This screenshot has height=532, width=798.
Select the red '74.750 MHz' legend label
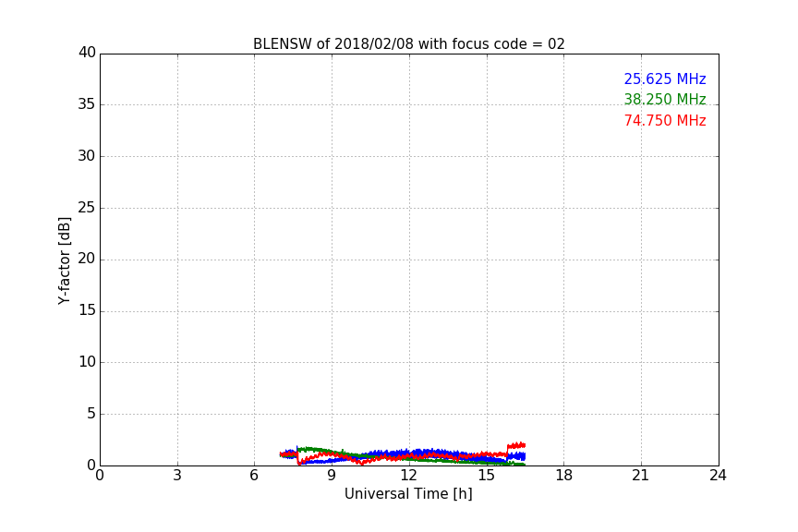[x=665, y=121]
